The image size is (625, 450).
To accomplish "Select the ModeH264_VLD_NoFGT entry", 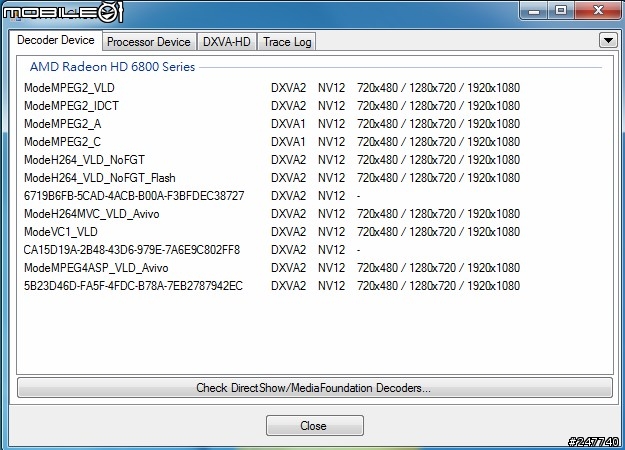I will pyautogui.click(x=272, y=159).
